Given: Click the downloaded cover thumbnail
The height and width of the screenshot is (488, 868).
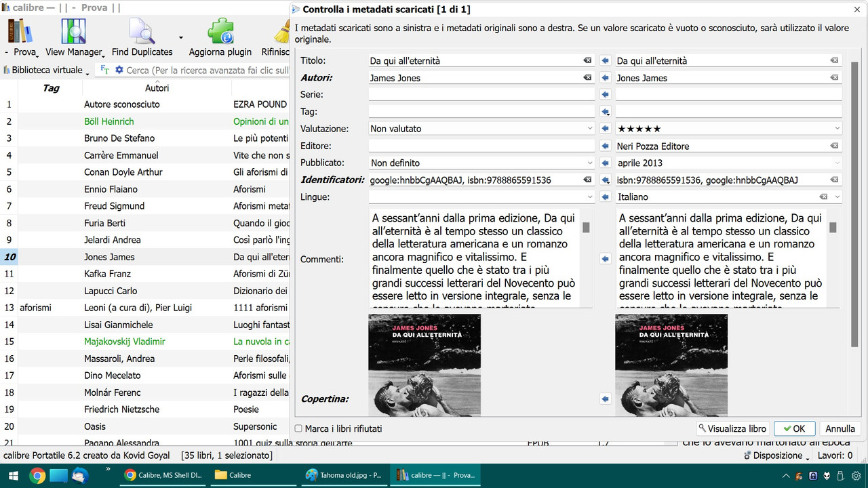Looking at the screenshot, I should pyautogui.click(x=425, y=365).
